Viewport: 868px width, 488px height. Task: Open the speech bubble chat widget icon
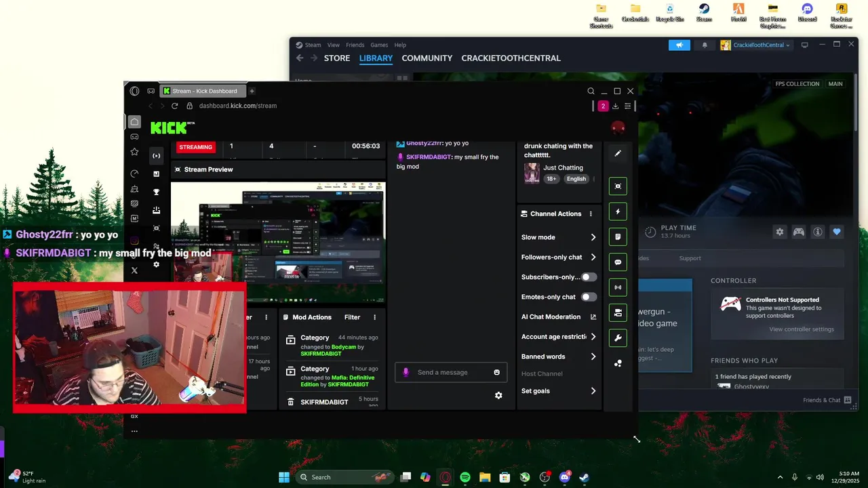tap(618, 262)
